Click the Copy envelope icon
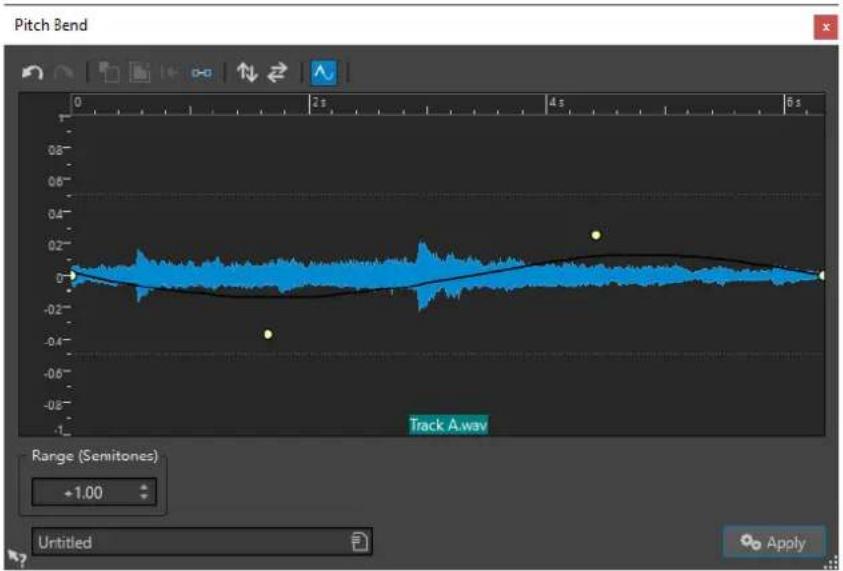The width and height of the screenshot is (843, 571). pyautogui.click(x=109, y=73)
